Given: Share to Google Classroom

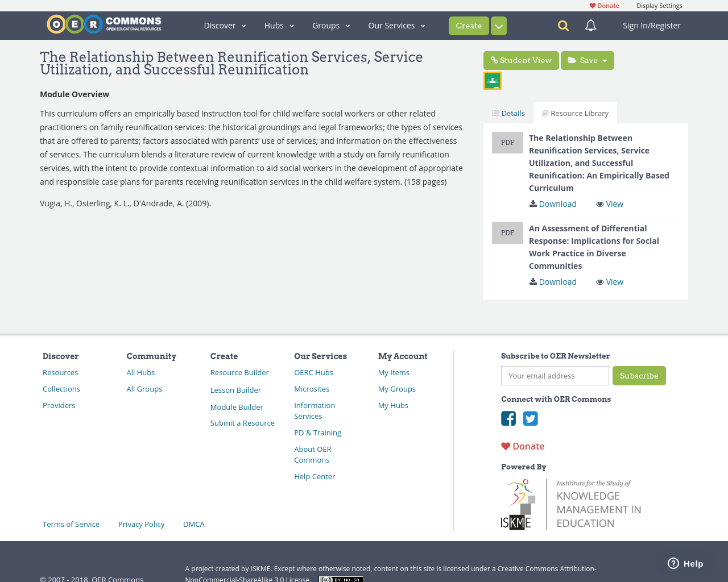Looking at the screenshot, I should pyautogui.click(x=492, y=80).
